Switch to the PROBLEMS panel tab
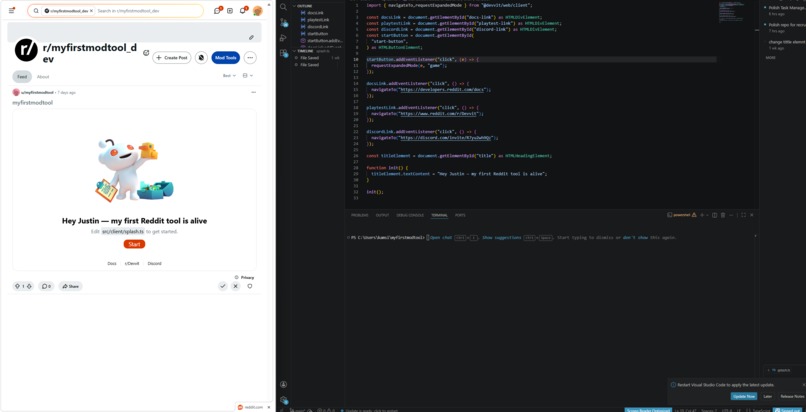The image size is (806, 412). coord(360,215)
